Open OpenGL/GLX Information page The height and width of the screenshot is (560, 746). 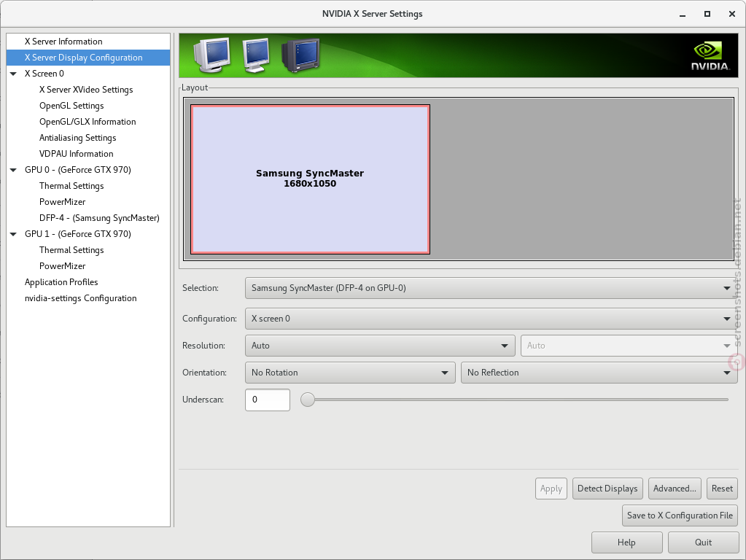88,122
